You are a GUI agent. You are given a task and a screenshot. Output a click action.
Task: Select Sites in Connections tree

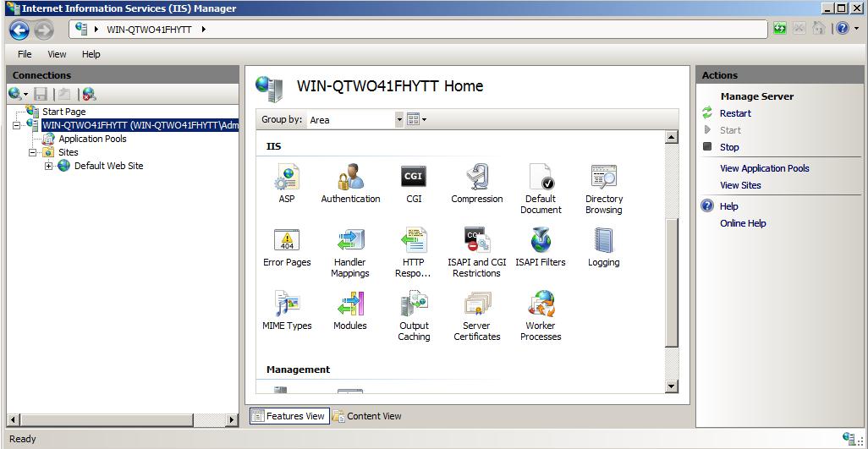(x=68, y=152)
